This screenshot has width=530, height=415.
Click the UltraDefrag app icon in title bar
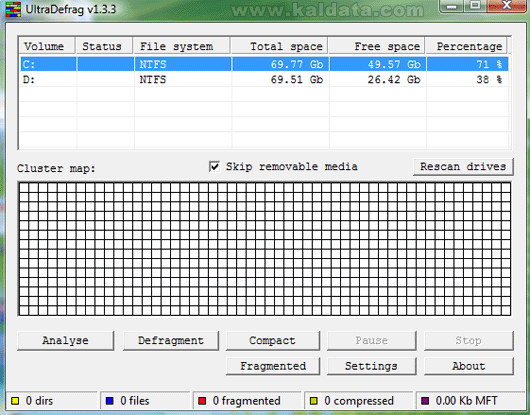[x=13, y=9]
